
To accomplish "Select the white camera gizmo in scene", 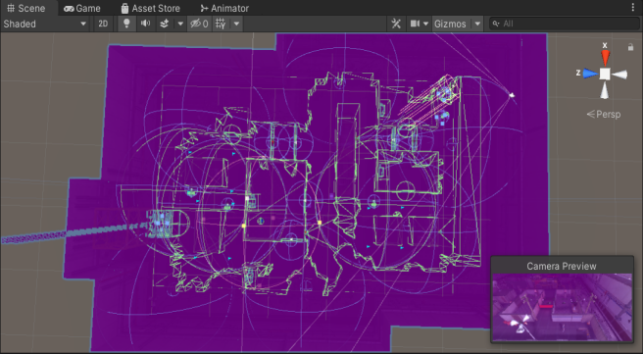I will click(512, 95).
